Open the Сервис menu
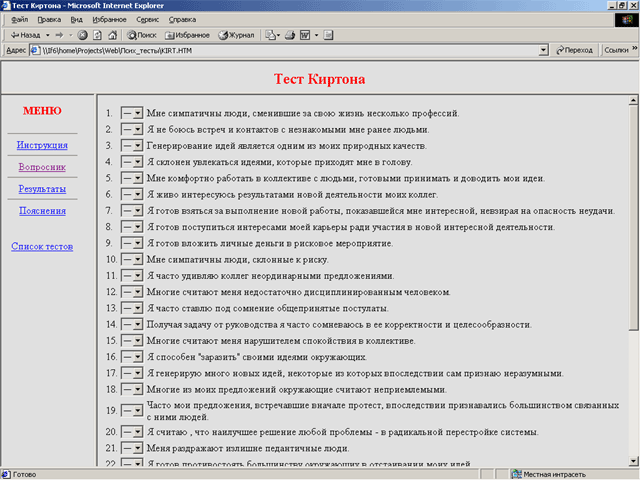This screenshot has height=480, width=640. (x=147, y=20)
